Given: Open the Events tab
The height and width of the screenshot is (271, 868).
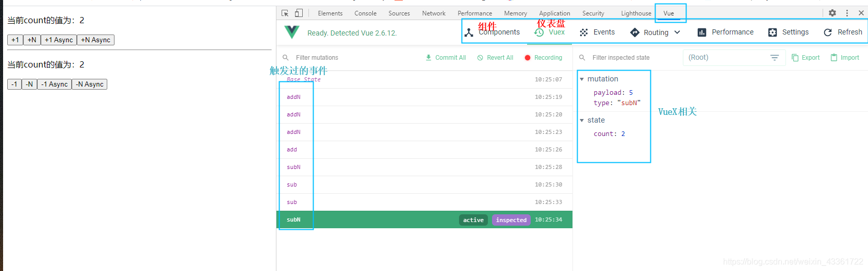Looking at the screenshot, I should 597,32.
